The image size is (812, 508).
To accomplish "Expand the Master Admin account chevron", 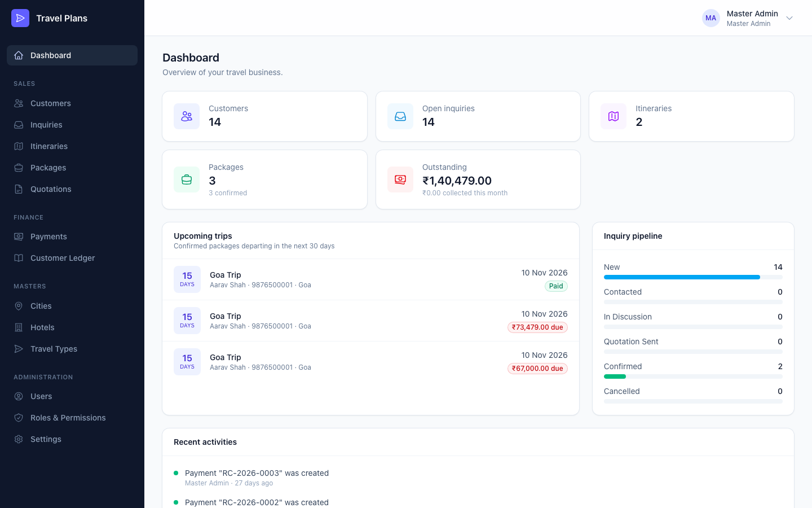I will [789, 18].
